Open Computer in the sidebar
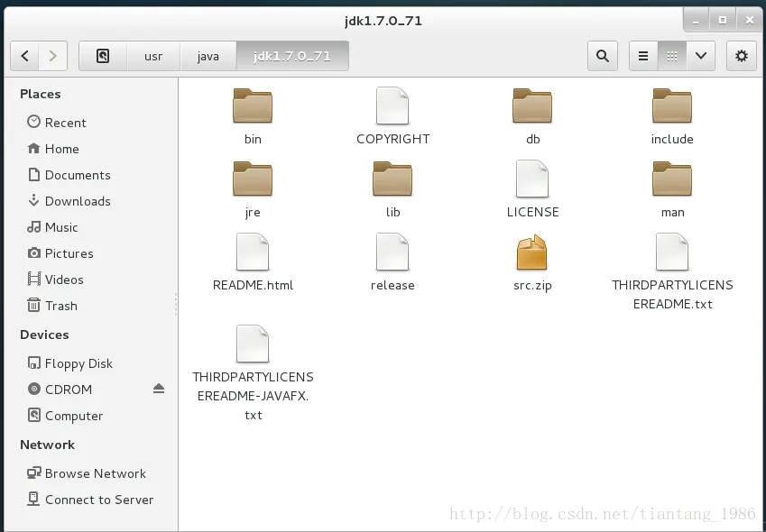The width and height of the screenshot is (766, 532). (x=91, y=416)
